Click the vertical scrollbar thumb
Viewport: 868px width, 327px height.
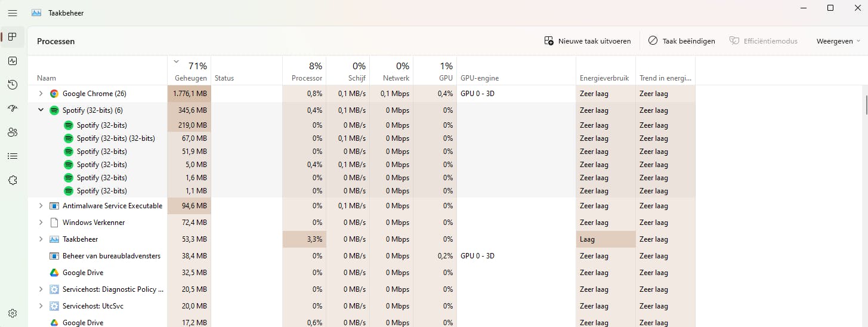(x=866, y=104)
